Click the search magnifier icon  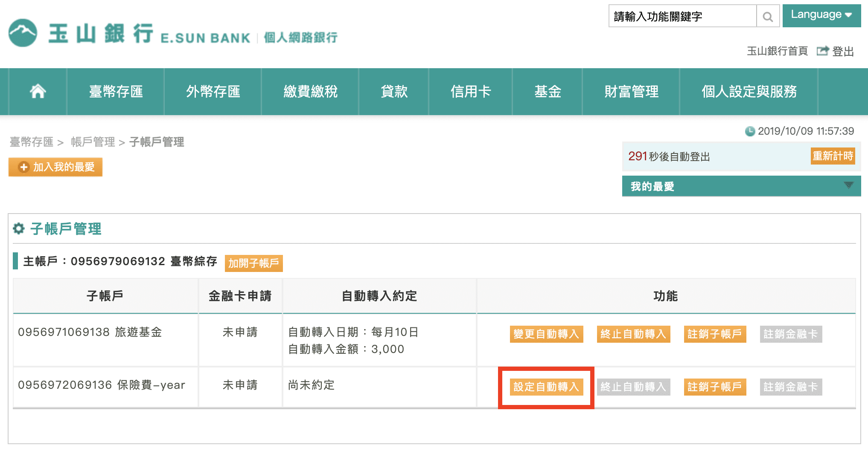coord(768,17)
